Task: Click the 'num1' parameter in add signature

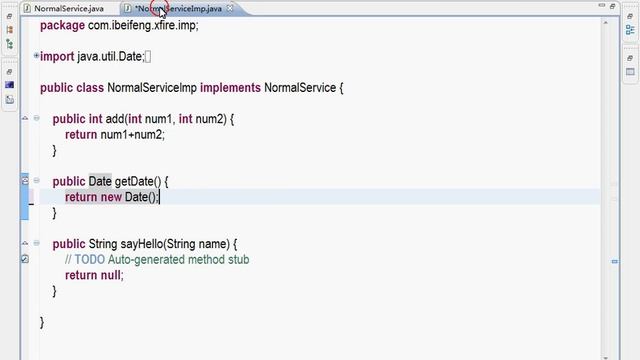Action: click(x=158, y=119)
